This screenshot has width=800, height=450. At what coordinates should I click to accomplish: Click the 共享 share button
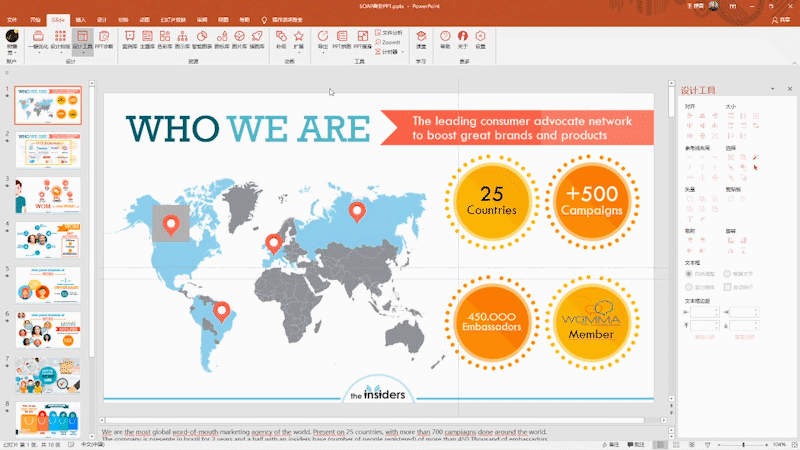(x=781, y=20)
